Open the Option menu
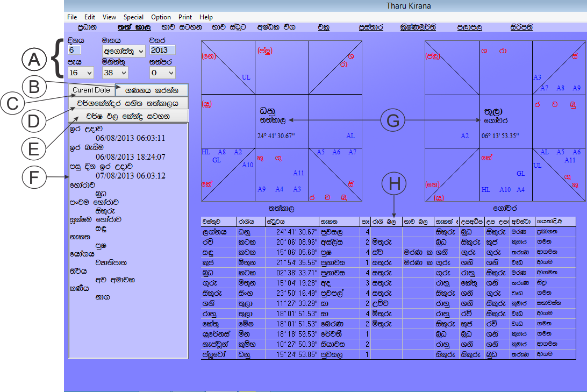587x392 pixels. click(161, 17)
